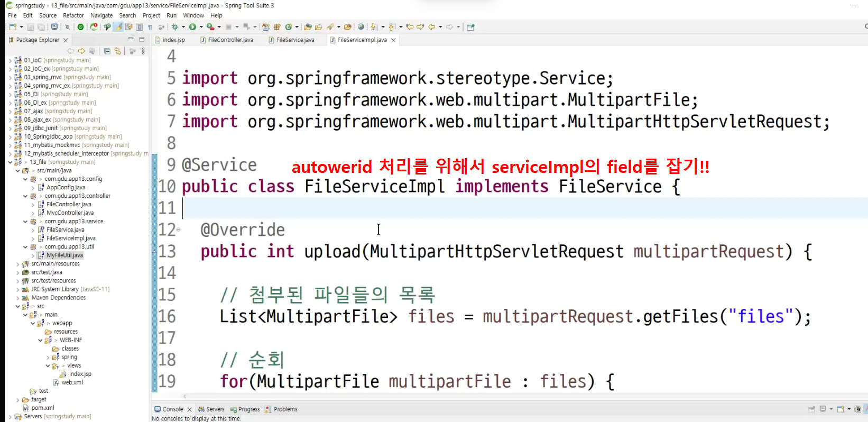Click the Next Annotation arrow icon

click(x=374, y=27)
